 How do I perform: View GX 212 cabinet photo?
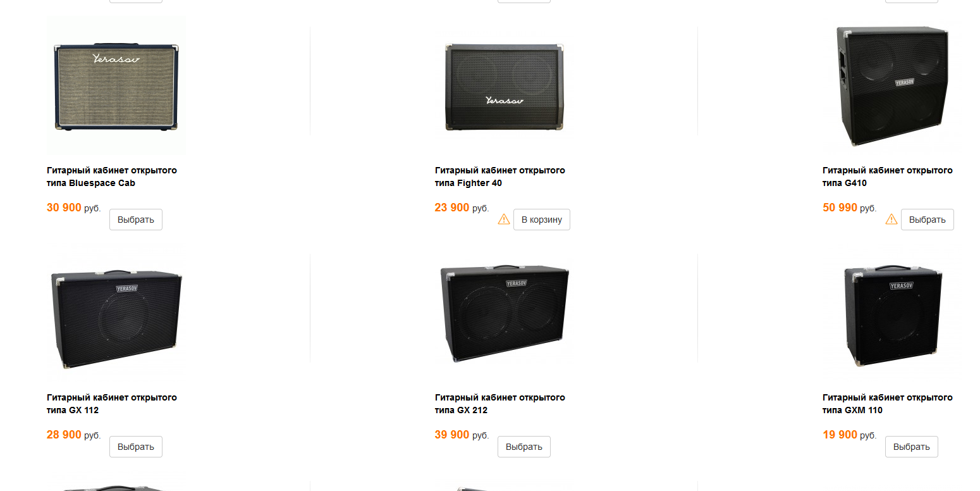coord(504,313)
